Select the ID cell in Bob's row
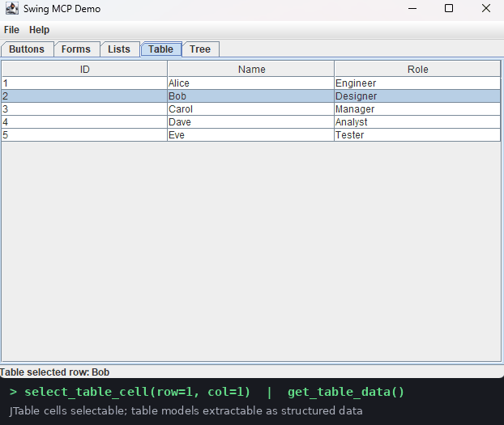 coord(84,96)
